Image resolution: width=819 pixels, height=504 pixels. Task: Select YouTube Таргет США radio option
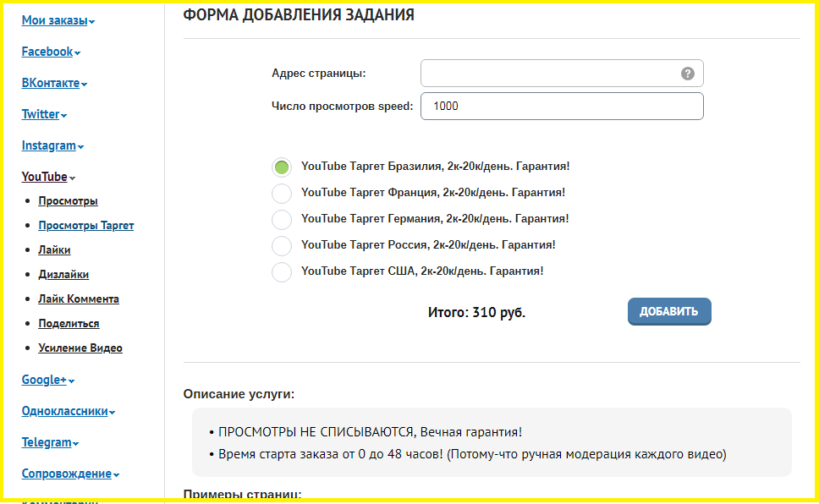[x=282, y=272]
